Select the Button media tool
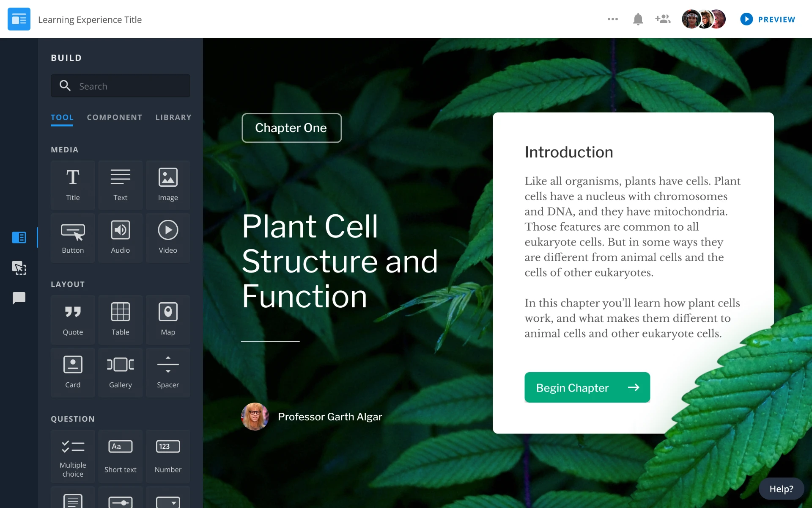The image size is (812, 508). (73, 238)
